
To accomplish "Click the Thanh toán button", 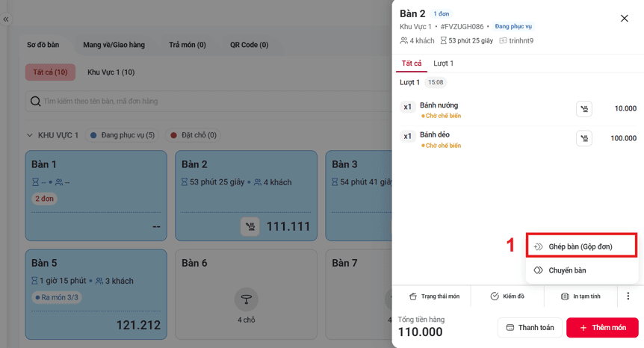I will coord(530,328).
